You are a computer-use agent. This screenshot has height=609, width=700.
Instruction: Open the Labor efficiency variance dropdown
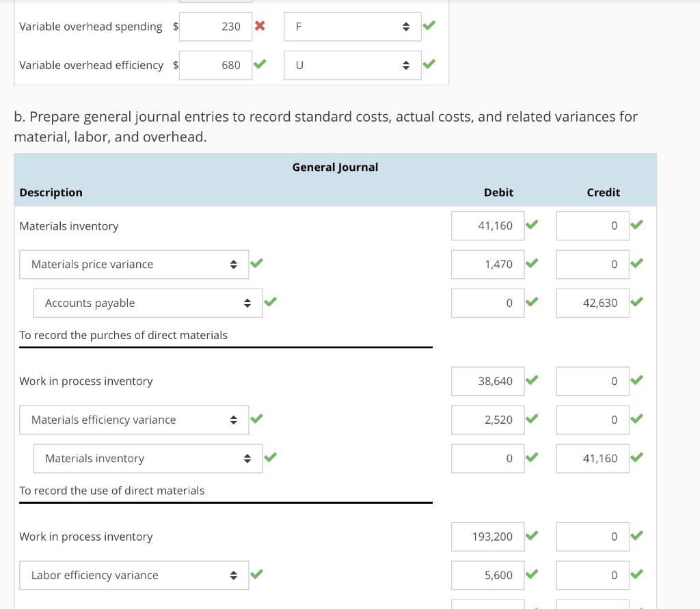point(133,575)
